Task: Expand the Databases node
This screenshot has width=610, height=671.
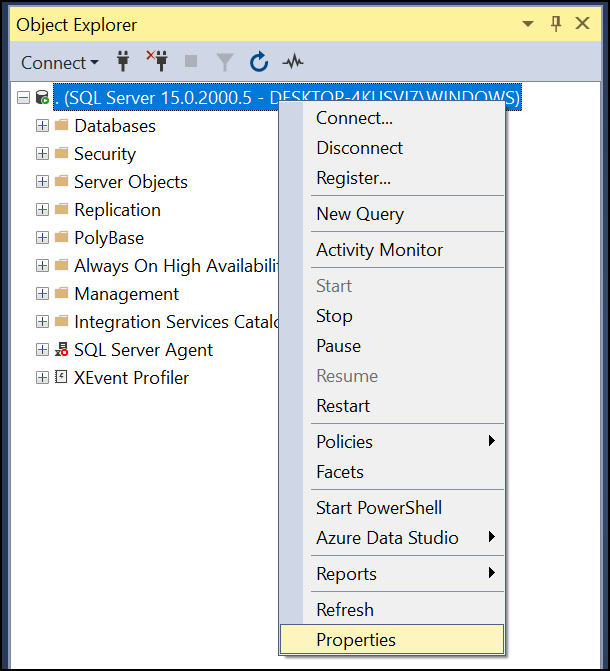Action: 42,126
